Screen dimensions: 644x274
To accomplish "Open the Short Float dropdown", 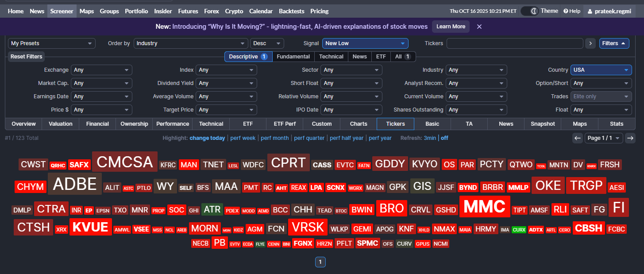I will (351, 83).
